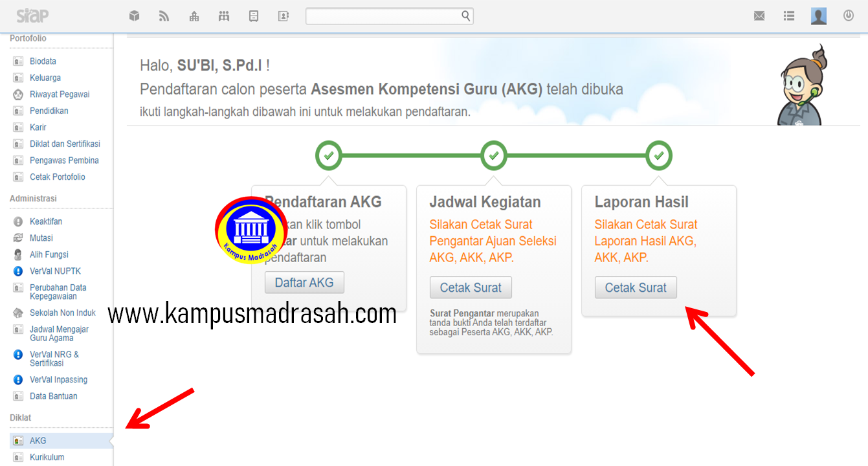The height and width of the screenshot is (466, 868).
Task: Click the RSS feed icon in toolbar
Action: coord(164,16)
